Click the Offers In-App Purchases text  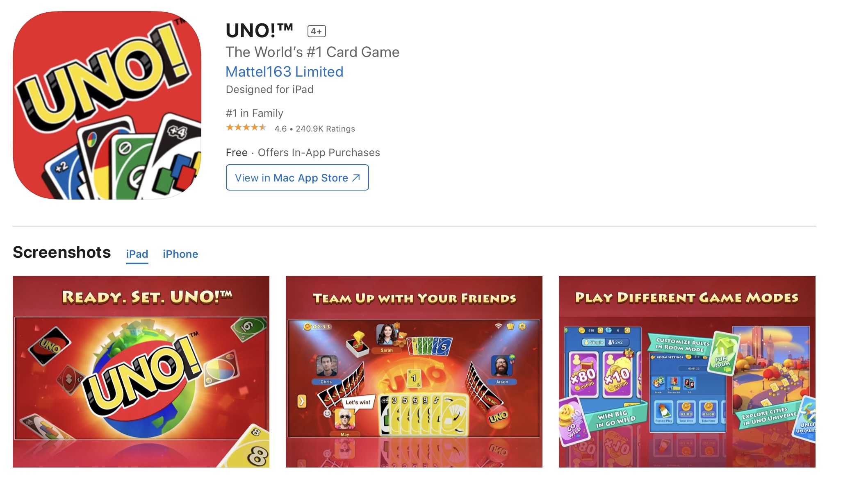[319, 152]
